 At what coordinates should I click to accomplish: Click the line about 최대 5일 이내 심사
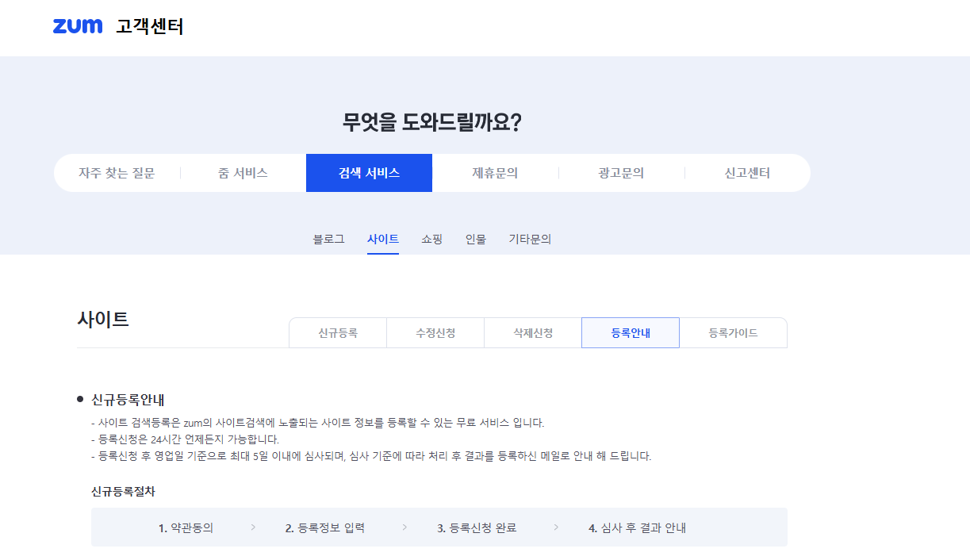(371, 457)
